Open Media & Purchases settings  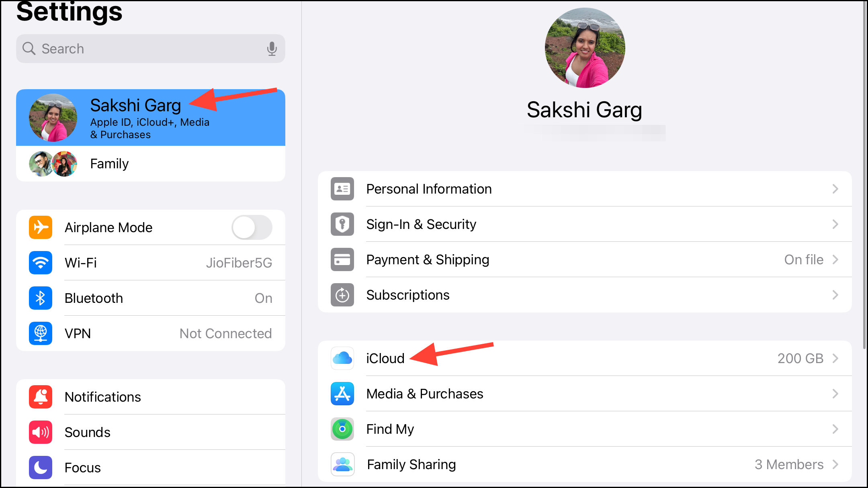[424, 394]
